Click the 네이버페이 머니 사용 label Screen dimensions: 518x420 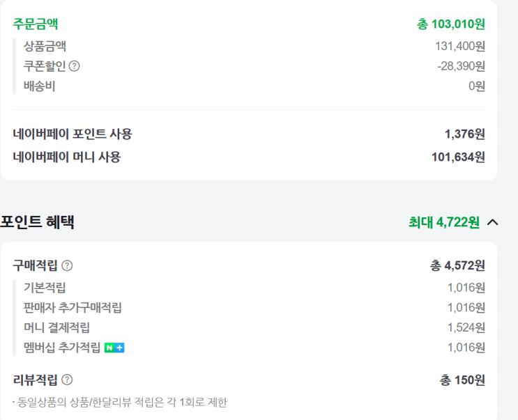[67, 157]
